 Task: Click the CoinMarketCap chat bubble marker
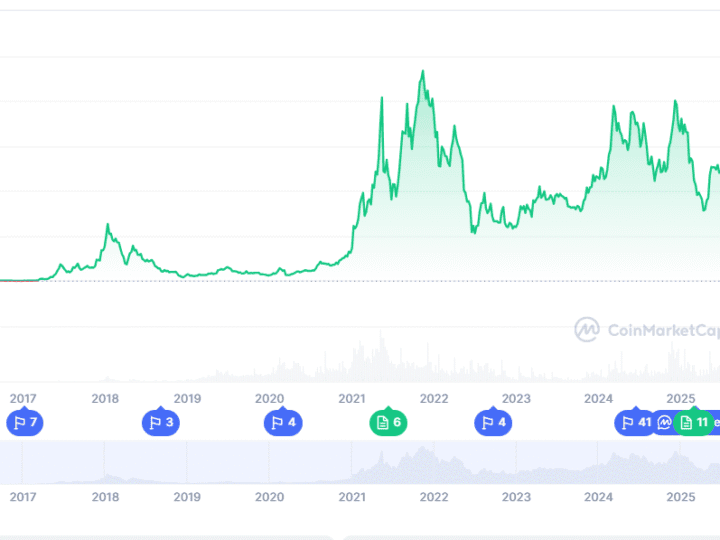point(664,422)
